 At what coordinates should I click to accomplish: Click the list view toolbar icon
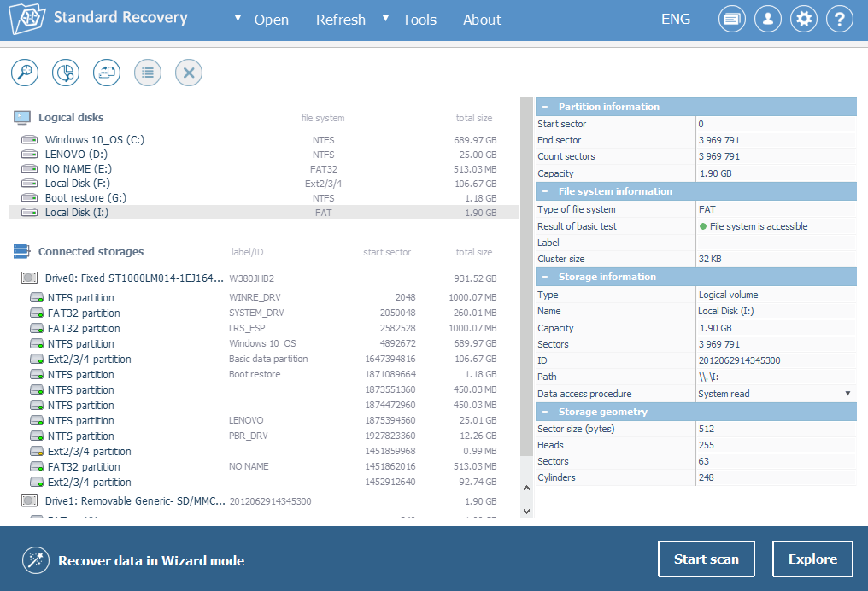pos(148,73)
